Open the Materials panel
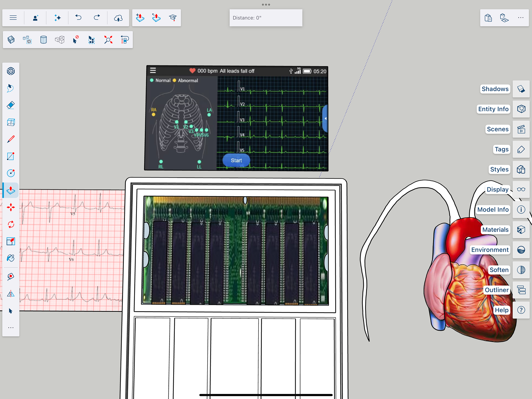 click(521, 230)
